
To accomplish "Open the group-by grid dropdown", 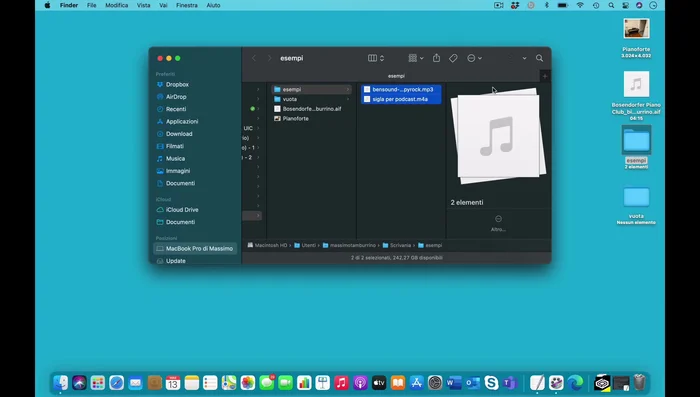I will pos(416,58).
